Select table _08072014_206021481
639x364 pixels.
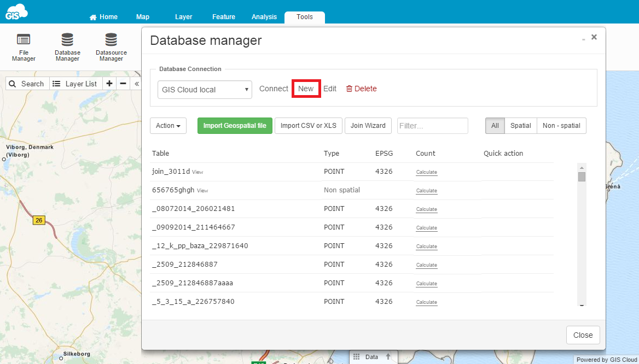pyautogui.click(x=193, y=208)
